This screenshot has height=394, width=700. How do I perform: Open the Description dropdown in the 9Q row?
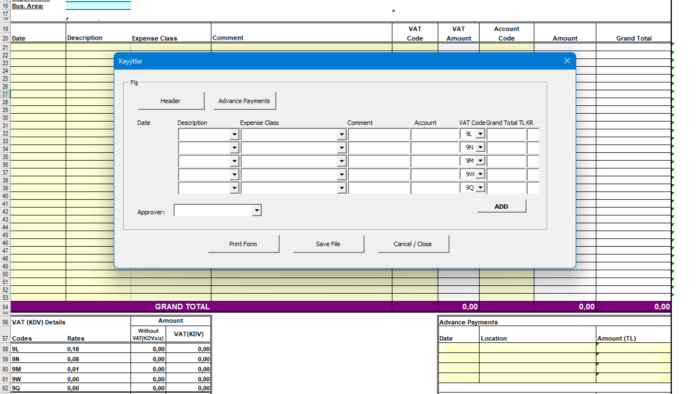[x=234, y=188]
